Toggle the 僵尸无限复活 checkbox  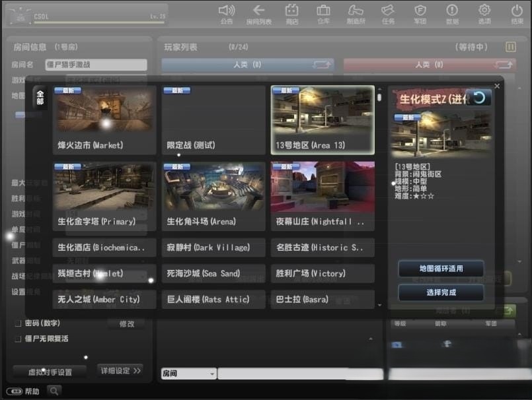19,339
